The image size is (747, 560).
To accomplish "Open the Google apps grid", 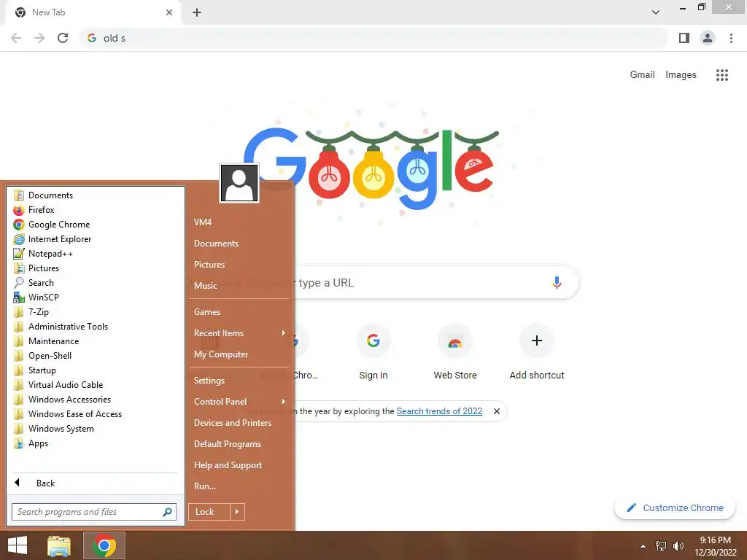I will 722,75.
